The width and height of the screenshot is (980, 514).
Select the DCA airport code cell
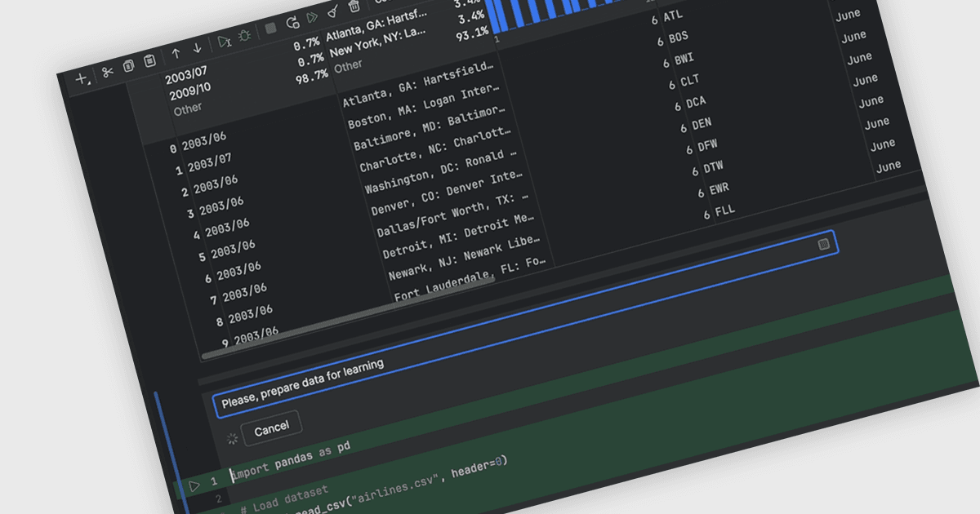(x=696, y=102)
